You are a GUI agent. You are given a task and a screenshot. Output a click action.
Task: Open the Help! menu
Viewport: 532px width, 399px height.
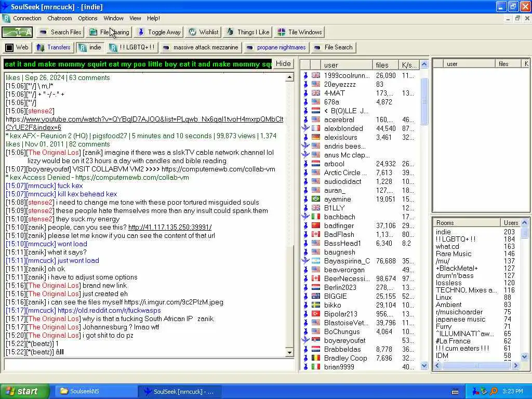pyautogui.click(x=153, y=18)
